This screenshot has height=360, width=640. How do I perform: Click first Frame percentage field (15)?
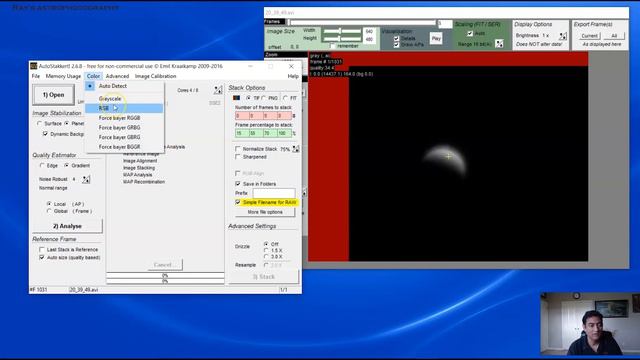tap(242, 133)
